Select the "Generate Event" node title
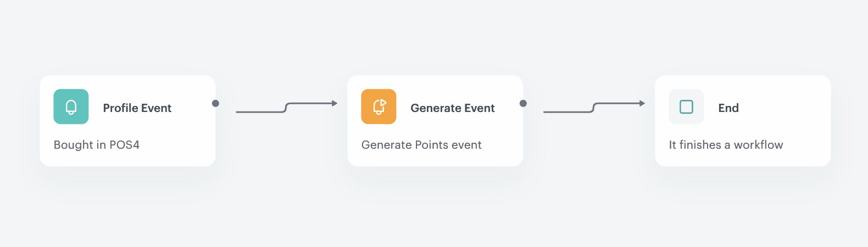The height and width of the screenshot is (247, 868). (453, 108)
